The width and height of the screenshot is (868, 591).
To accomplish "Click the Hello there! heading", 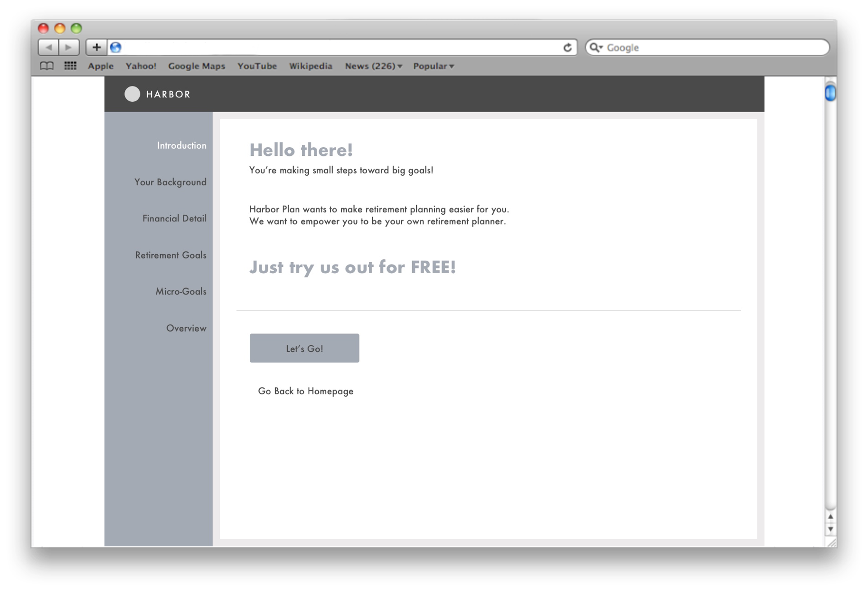I will (x=301, y=150).
